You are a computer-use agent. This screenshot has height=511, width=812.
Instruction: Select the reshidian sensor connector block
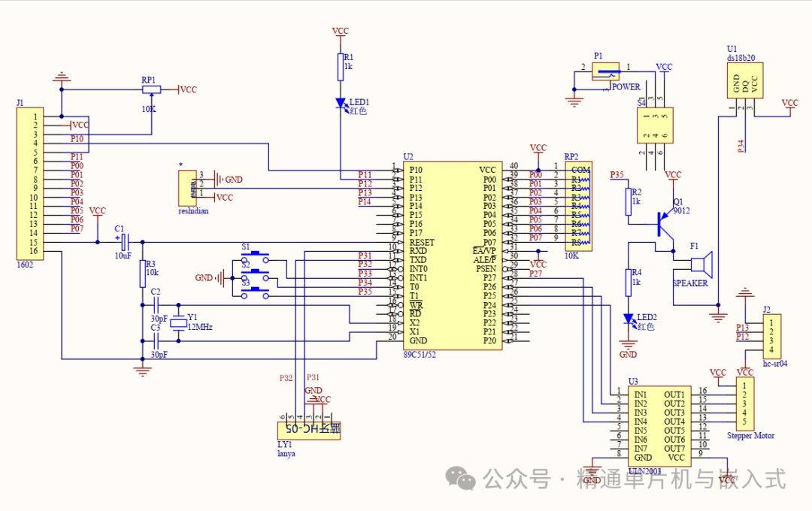pyautogui.click(x=187, y=188)
